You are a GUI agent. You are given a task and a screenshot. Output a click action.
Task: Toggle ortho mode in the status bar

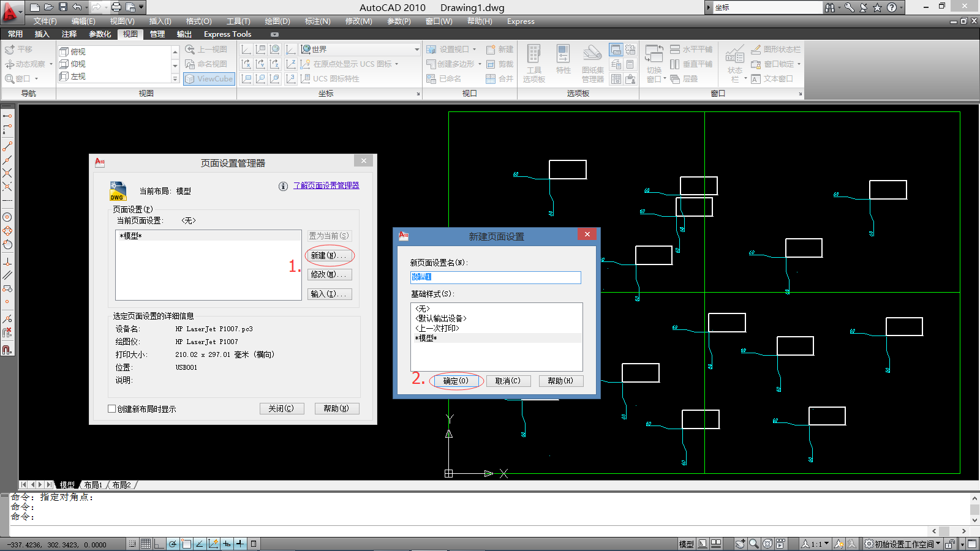pyautogui.click(x=159, y=544)
